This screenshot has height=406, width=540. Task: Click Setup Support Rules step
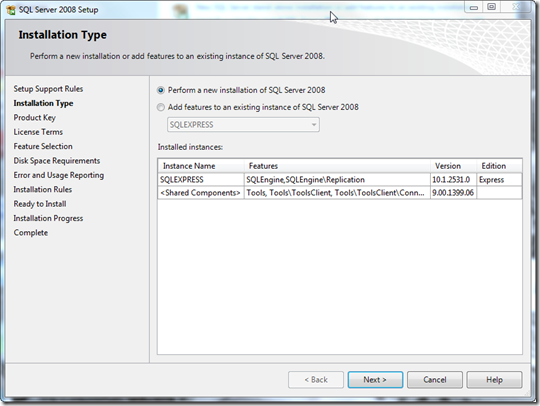click(x=48, y=89)
